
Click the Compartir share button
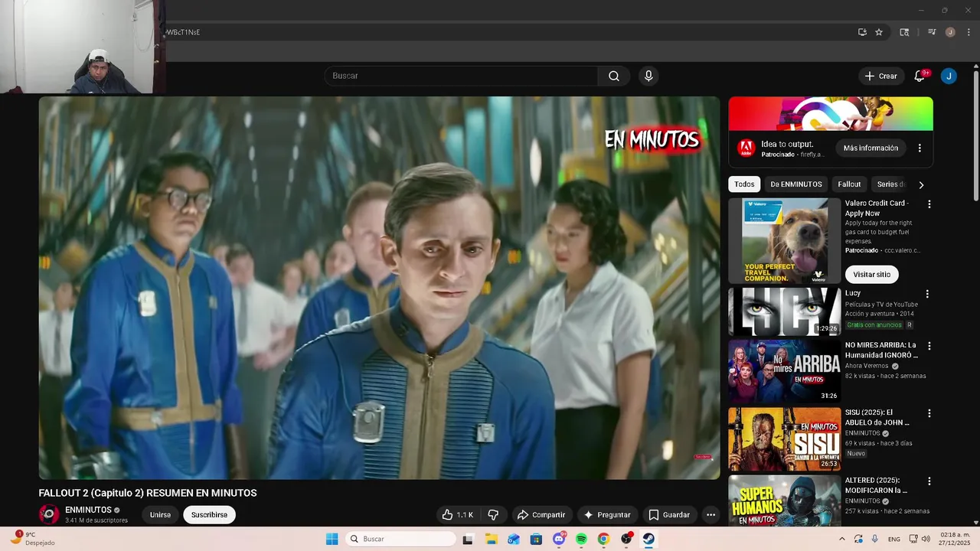(541, 515)
